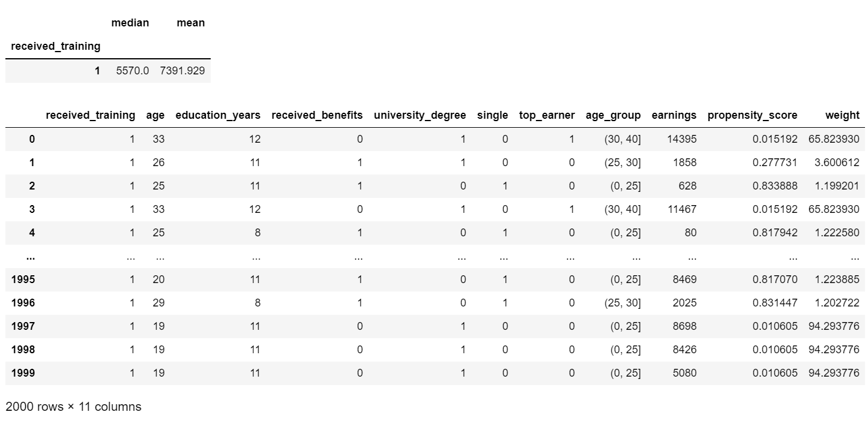Select the weight cell 1.199201

pyautogui.click(x=839, y=186)
